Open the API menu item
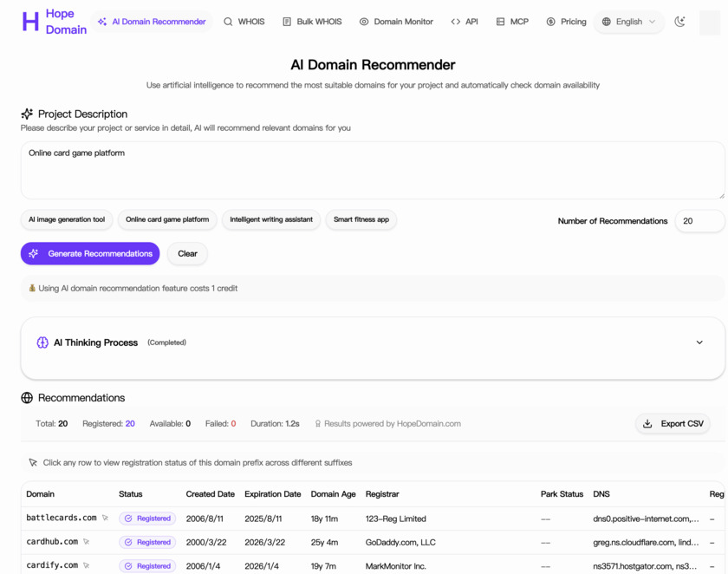Viewport: 728px width, 574px height. 465,22
